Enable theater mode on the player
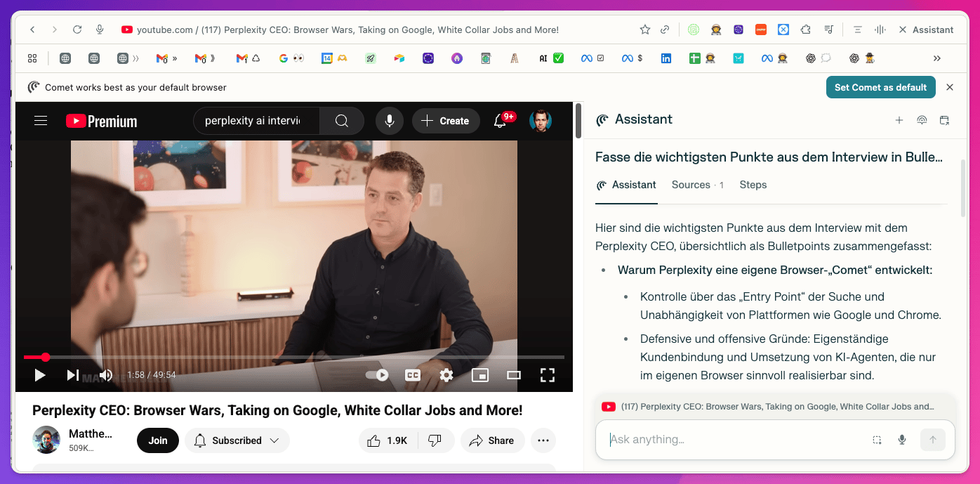This screenshot has height=484, width=980. pos(514,375)
